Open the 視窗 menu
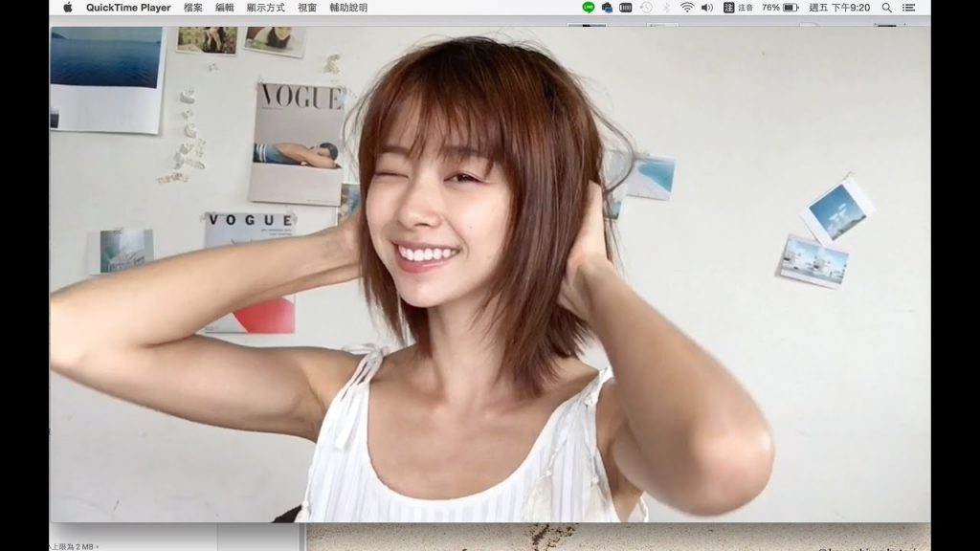This screenshot has height=551, width=980. tap(307, 8)
